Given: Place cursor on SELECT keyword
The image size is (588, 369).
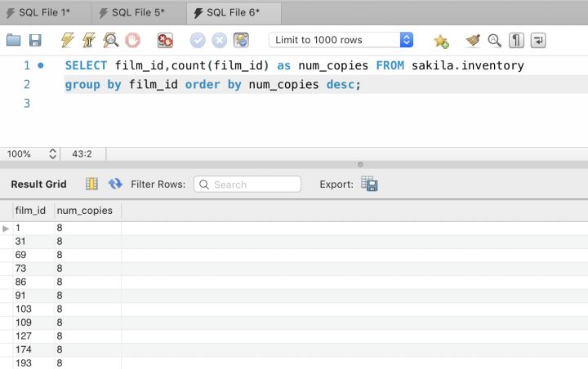Looking at the screenshot, I should [86, 65].
